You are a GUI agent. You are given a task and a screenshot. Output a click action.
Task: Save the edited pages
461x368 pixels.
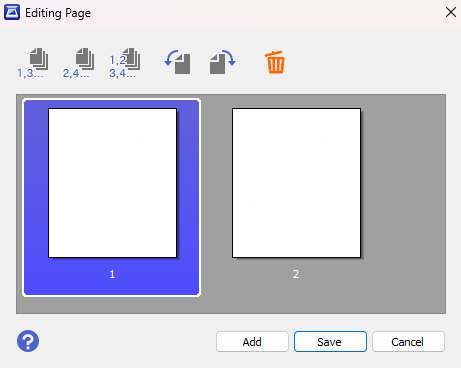pyautogui.click(x=330, y=342)
